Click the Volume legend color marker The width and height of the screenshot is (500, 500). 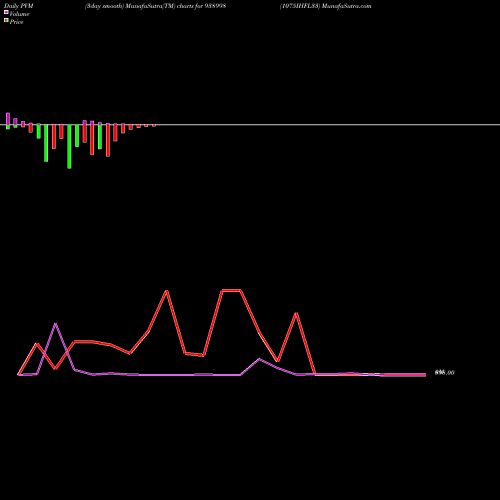[x=6, y=13]
